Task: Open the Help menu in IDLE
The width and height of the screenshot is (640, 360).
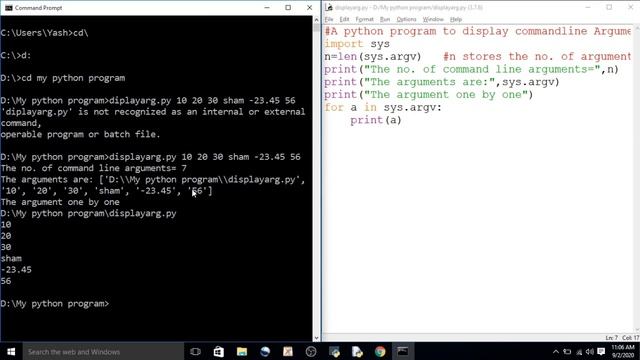Action: 456,19
